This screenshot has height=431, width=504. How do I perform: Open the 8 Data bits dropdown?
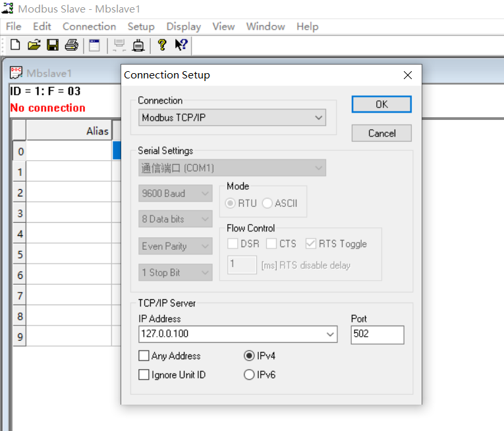(175, 219)
